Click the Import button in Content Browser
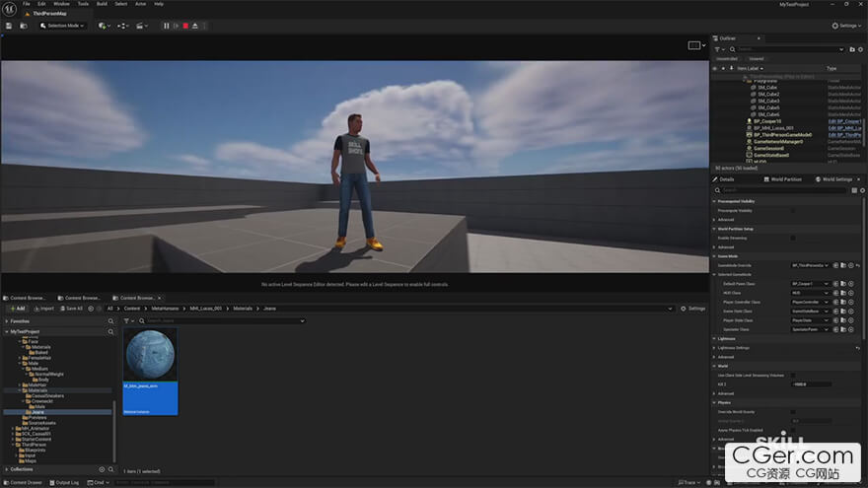The image size is (868, 488). tap(45, 308)
